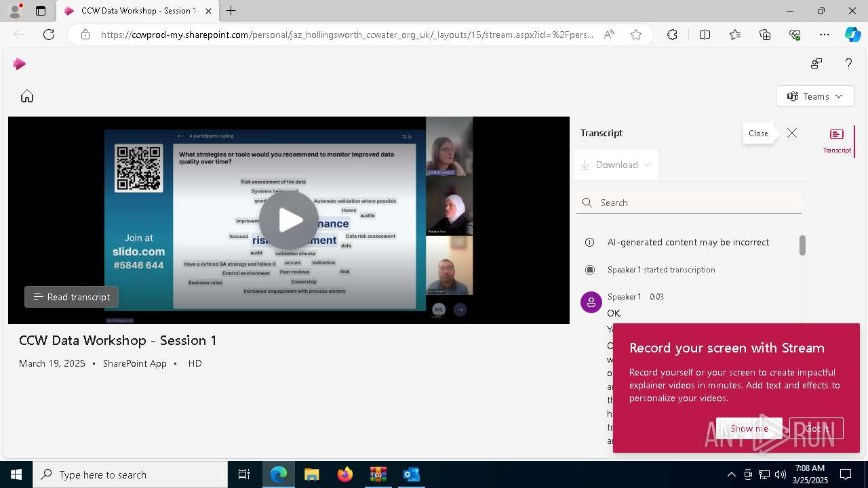Viewport: 868px width, 488px height.
Task: Open tab actions menu icon
Action: (x=41, y=11)
